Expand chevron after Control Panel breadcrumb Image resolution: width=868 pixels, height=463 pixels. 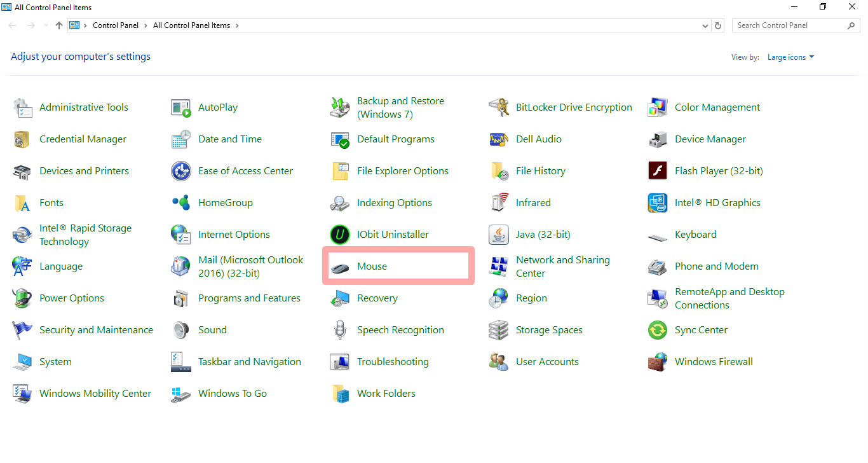coord(146,25)
